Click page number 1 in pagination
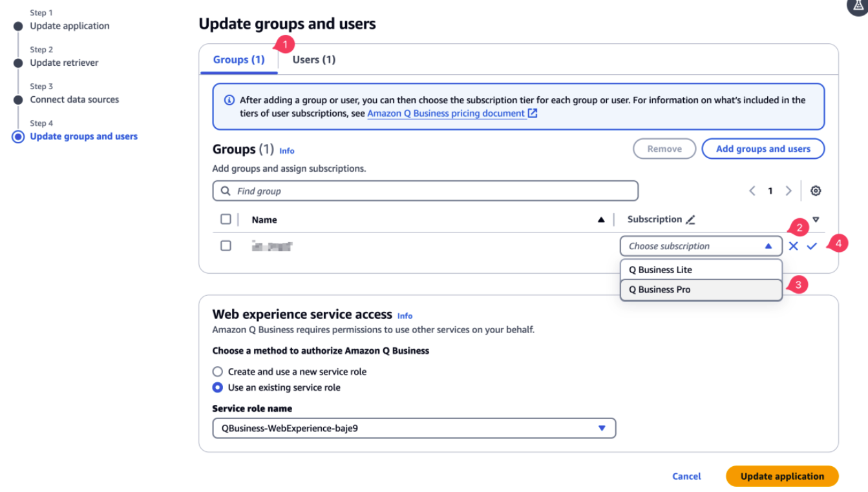This screenshot has height=492, width=868. pos(770,191)
